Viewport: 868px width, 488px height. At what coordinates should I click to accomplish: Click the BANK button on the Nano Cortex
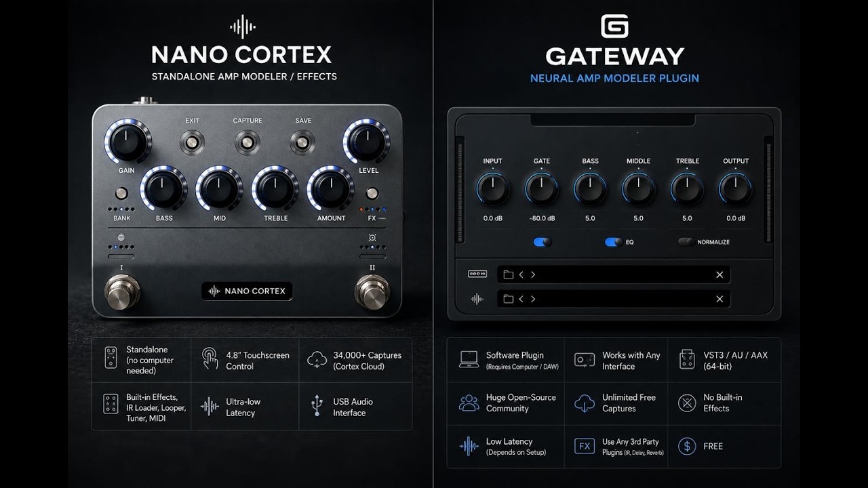pos(123,192)
